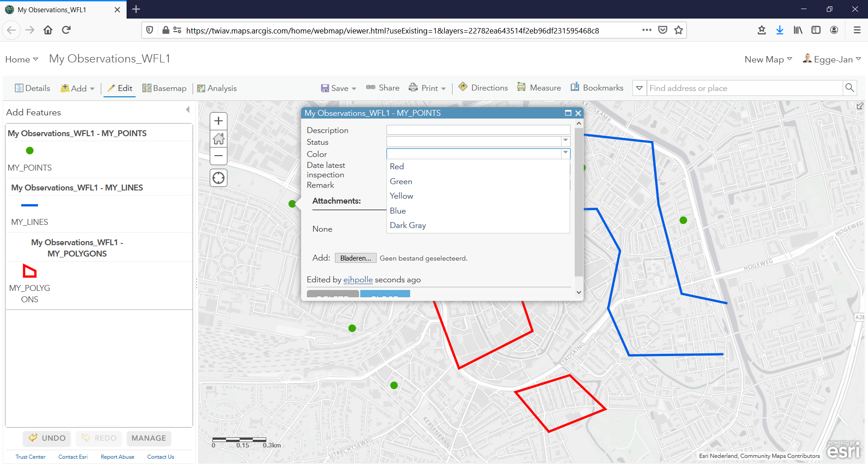This screenshot has width=868, height=466.
Task: Collapse the Add Features panel
Action: 188,109
